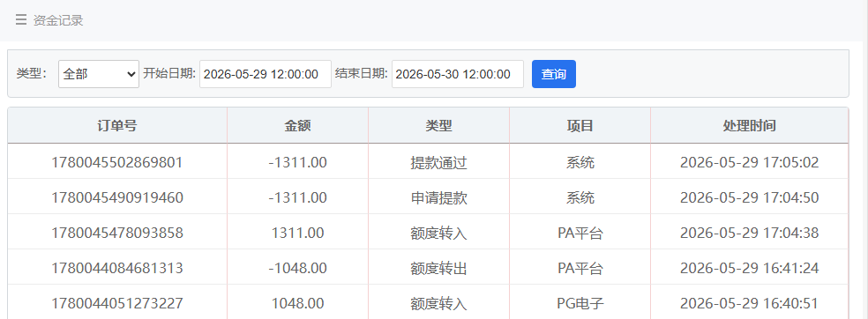Select order number 1780044084681313

pos(117,268)
